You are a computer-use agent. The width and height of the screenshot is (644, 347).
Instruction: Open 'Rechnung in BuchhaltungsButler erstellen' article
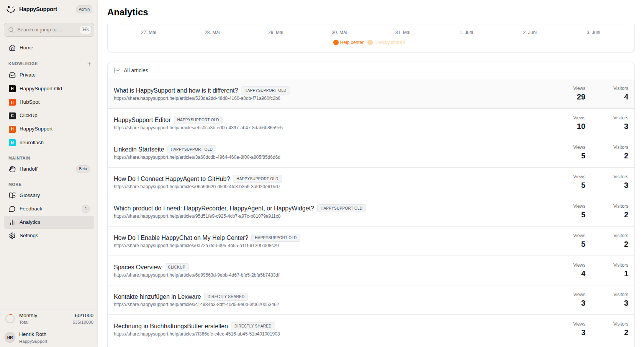point(170,326)
